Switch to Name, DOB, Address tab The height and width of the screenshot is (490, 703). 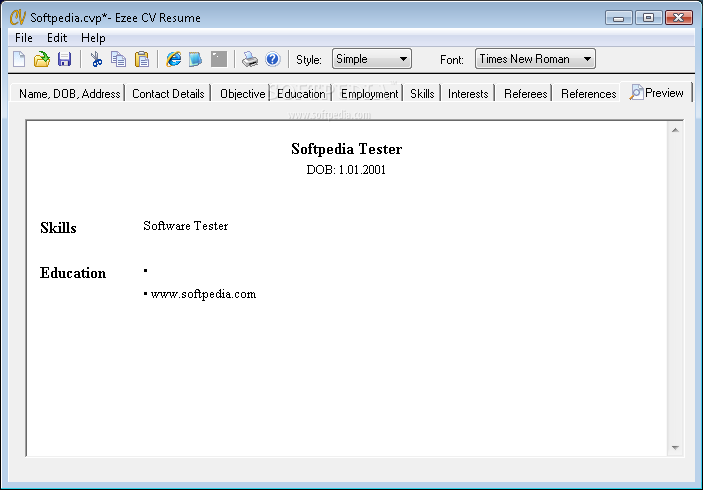(x=69, y=94)
